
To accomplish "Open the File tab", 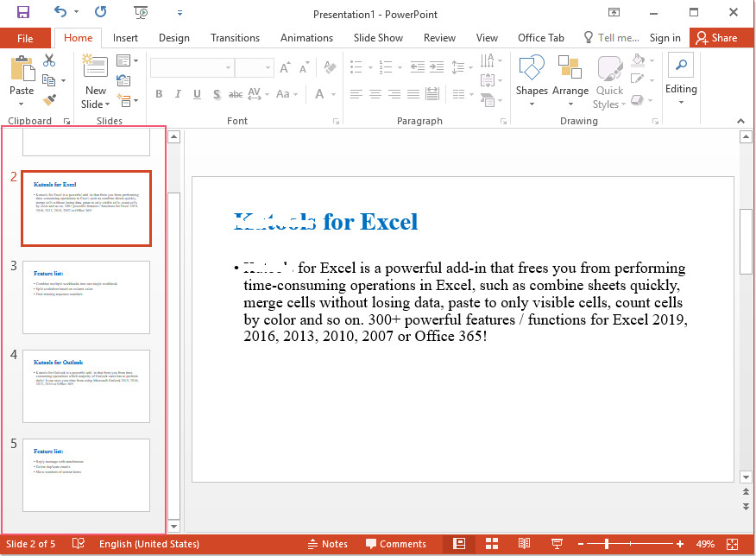I will [25, 38].
